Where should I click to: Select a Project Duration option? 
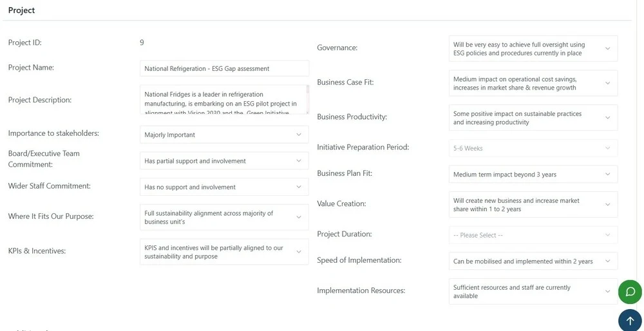[x=533, y=235]
